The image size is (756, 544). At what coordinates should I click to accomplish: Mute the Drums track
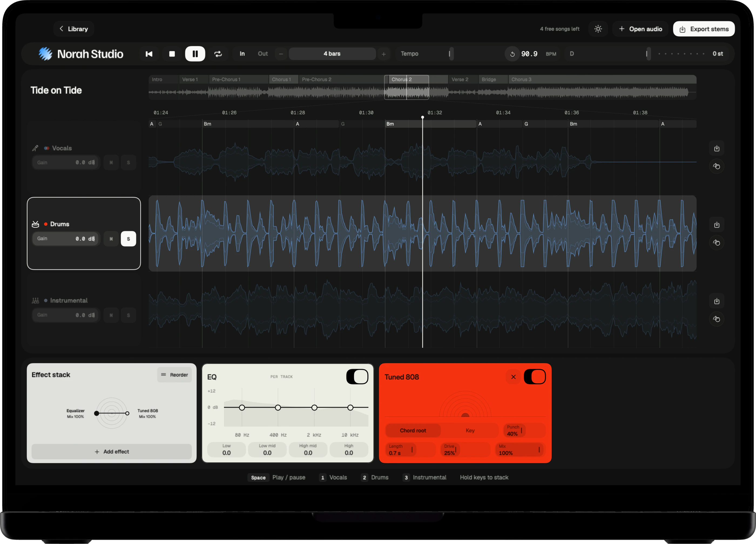pos(111,239)
